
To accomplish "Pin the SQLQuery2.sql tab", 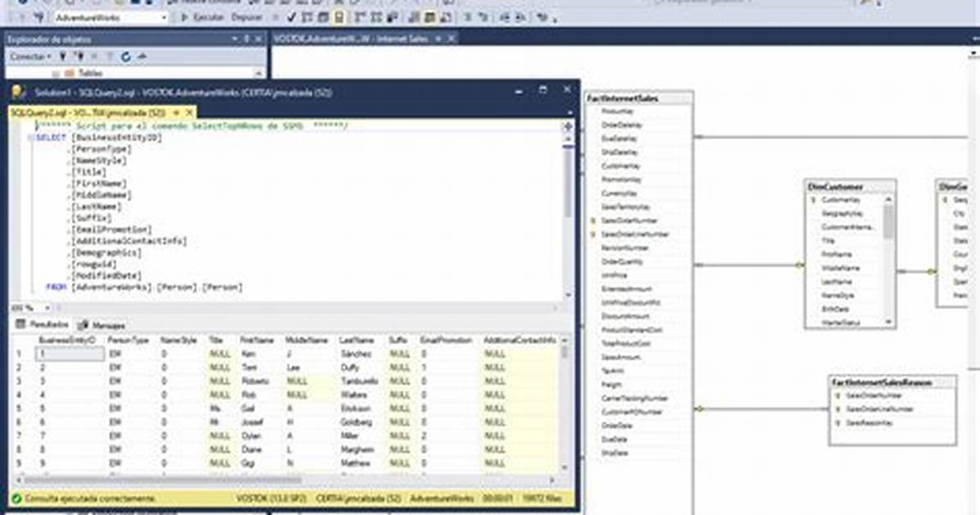I will (176, 112).
